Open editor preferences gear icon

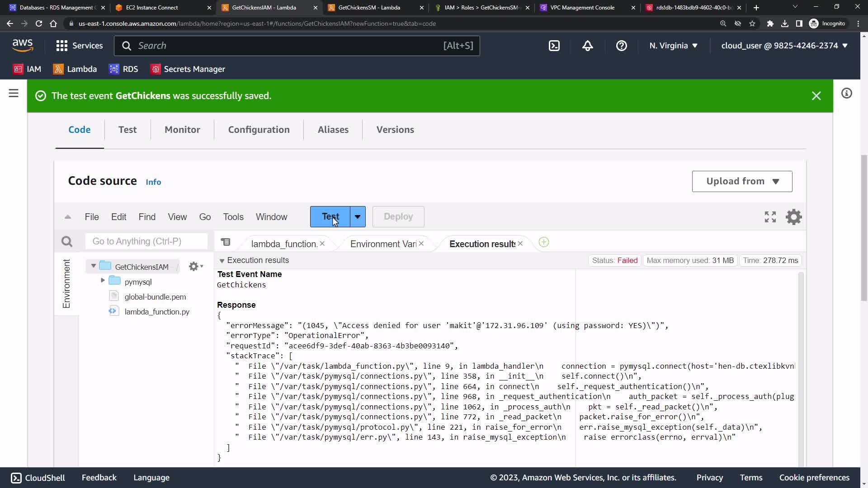(793, 217)
